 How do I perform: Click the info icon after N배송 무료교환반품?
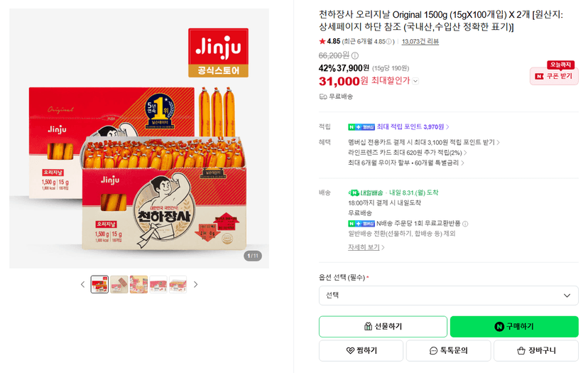point(465,224)
